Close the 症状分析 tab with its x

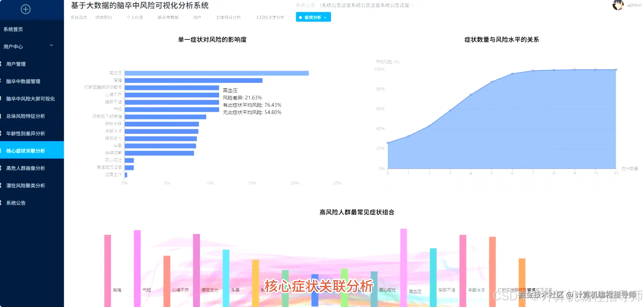325,18
